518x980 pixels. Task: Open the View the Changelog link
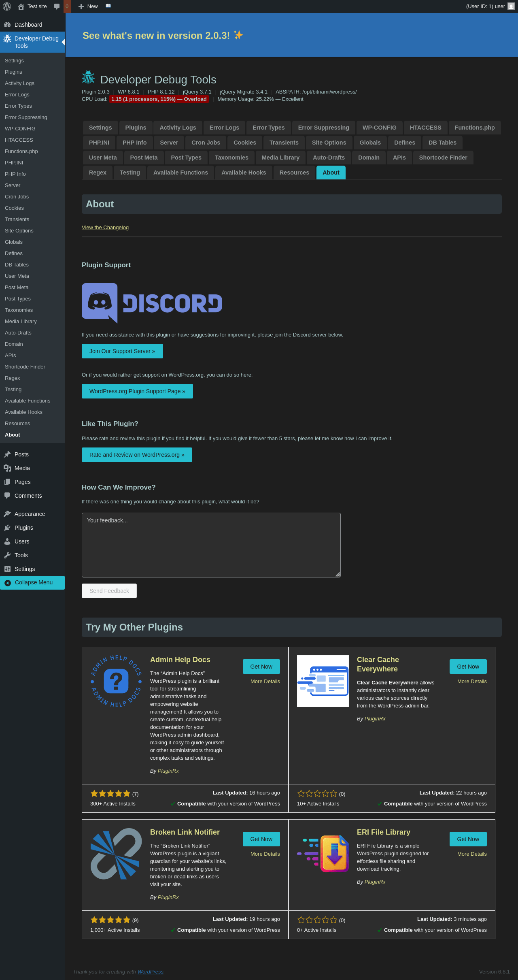tap(105, 228)
